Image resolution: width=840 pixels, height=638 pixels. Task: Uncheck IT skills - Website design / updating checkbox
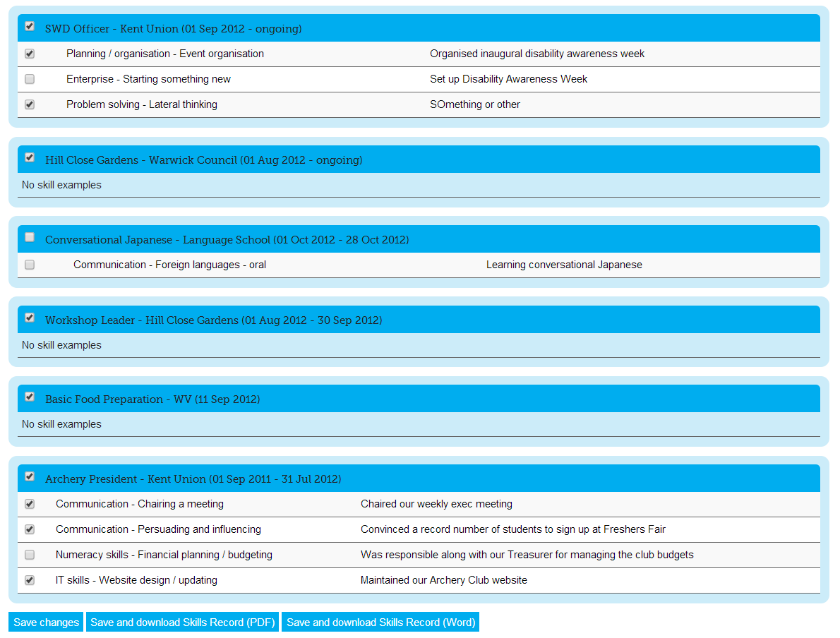(x=30, y=580)
